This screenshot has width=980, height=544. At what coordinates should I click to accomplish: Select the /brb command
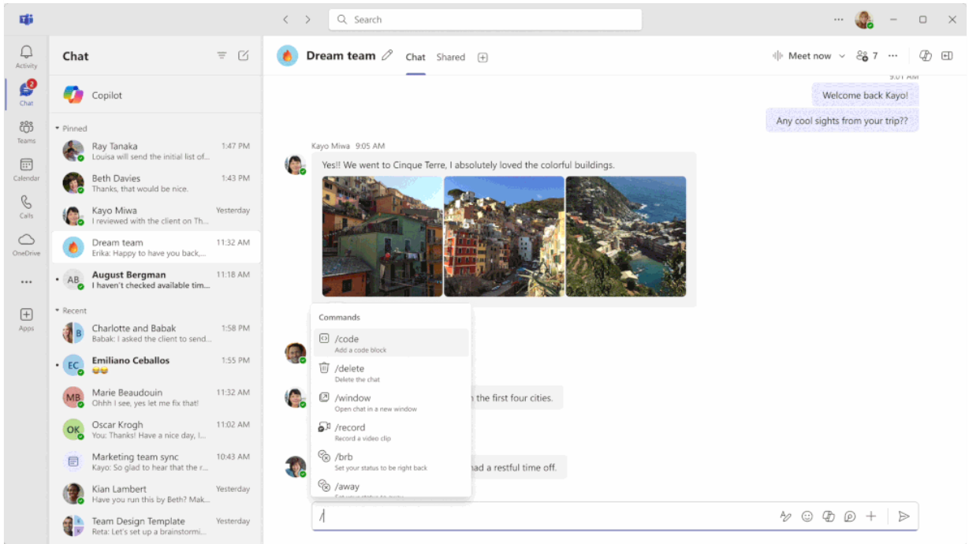pos(391,461)
